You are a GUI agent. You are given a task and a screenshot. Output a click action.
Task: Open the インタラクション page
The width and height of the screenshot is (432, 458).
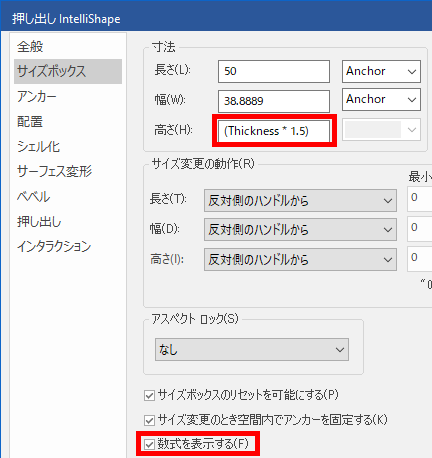click(x=54, y=247)
